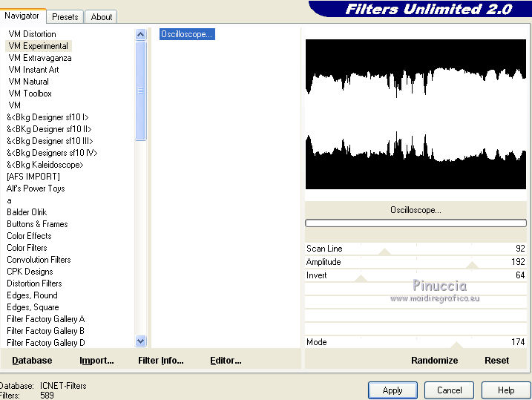Click the Oscilloscope... title below the preview
The height and width of the screenshot is (400, 532).
tap(416, 210)
